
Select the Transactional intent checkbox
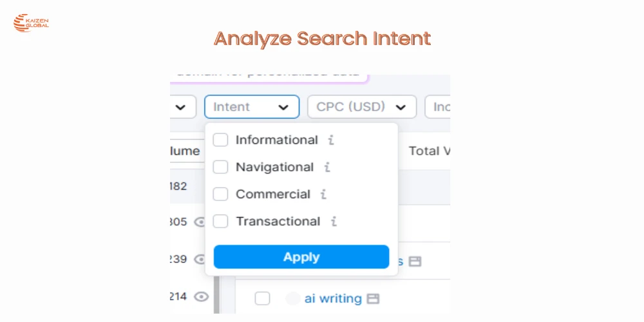click(x=221, y=221)
